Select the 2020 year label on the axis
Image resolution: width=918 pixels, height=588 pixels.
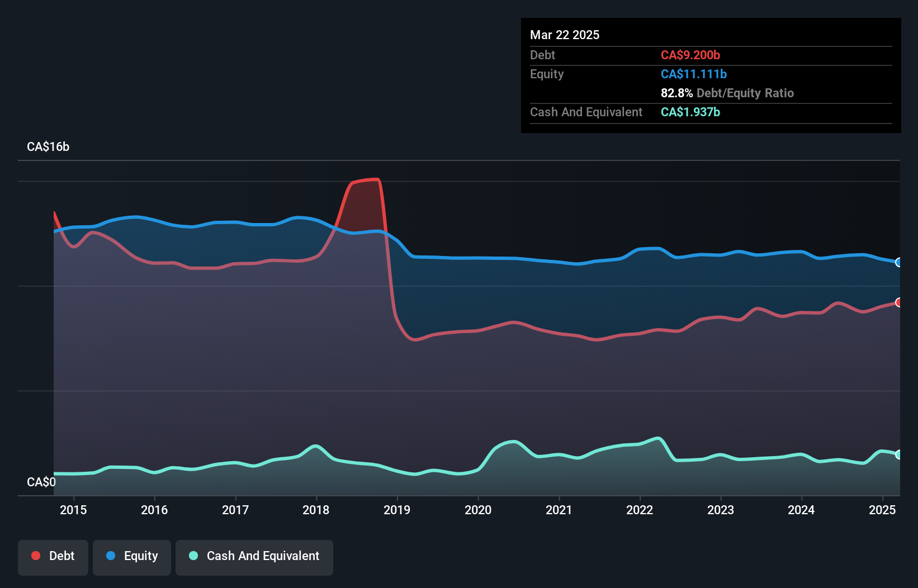coord(479,510)
